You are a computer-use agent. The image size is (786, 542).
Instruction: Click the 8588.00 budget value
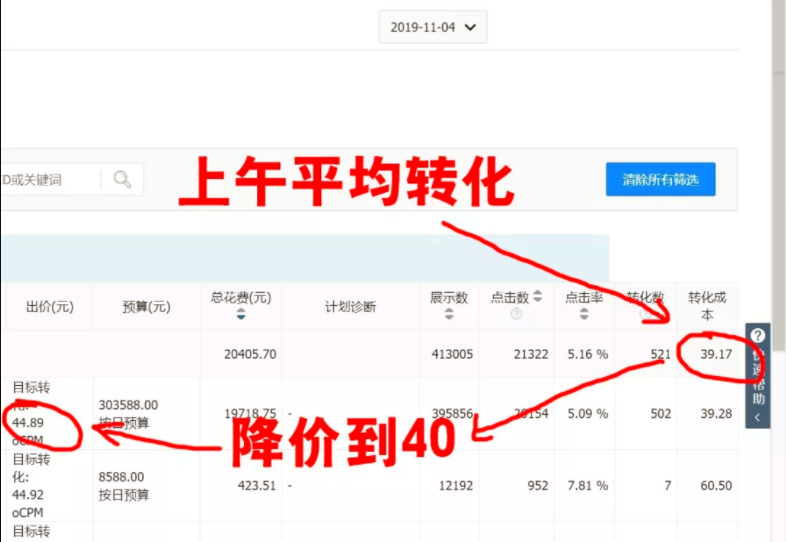[121, 477]
